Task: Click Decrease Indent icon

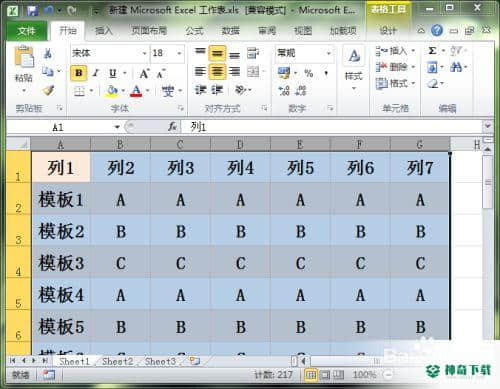Action: click(x=201, y=90)
